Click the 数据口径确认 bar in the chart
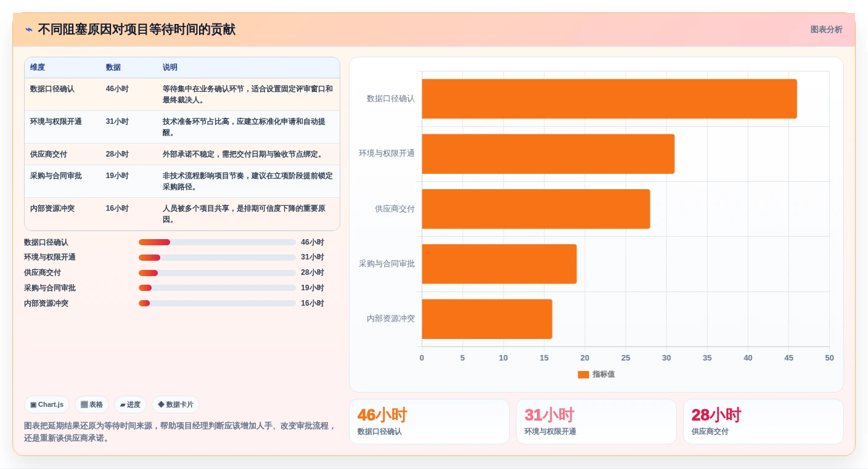This screenshot has height=469, width=868. coord(609,99)
